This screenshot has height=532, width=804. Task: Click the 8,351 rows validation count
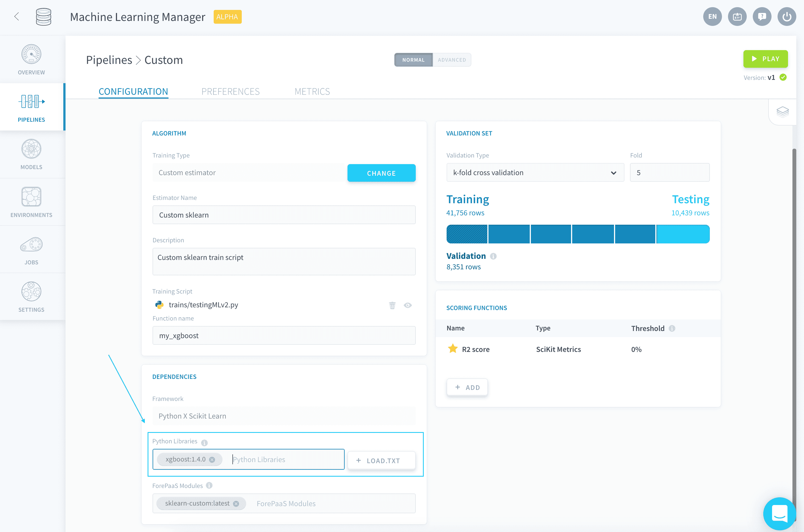pyautogui.click(x=463, y=267)
